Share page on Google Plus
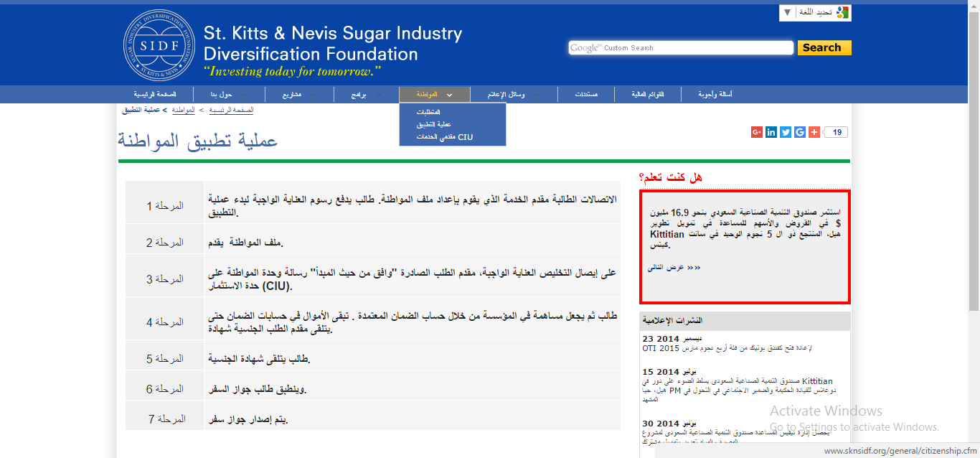980x458 pixels. pos(757,132)
